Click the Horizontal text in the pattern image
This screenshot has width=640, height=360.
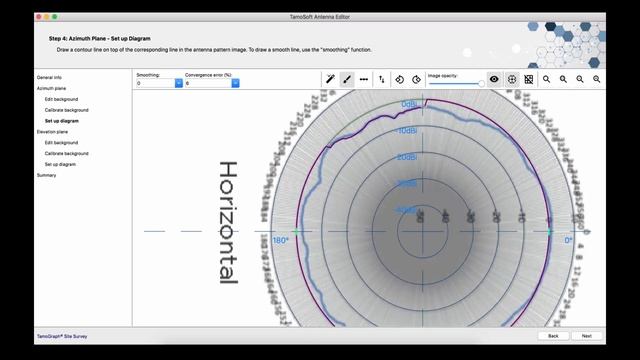228,223
